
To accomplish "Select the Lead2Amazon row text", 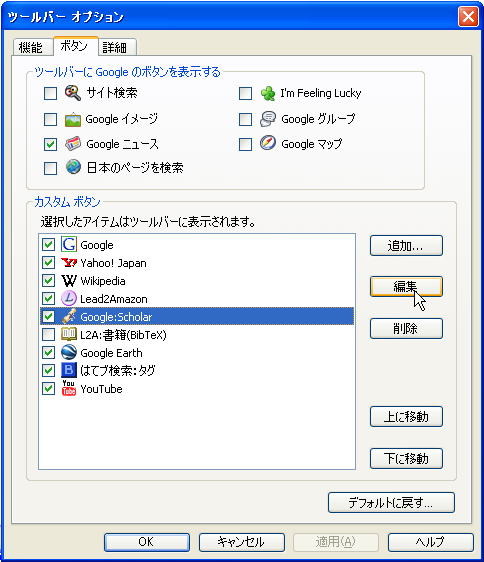I will [114, 299].
